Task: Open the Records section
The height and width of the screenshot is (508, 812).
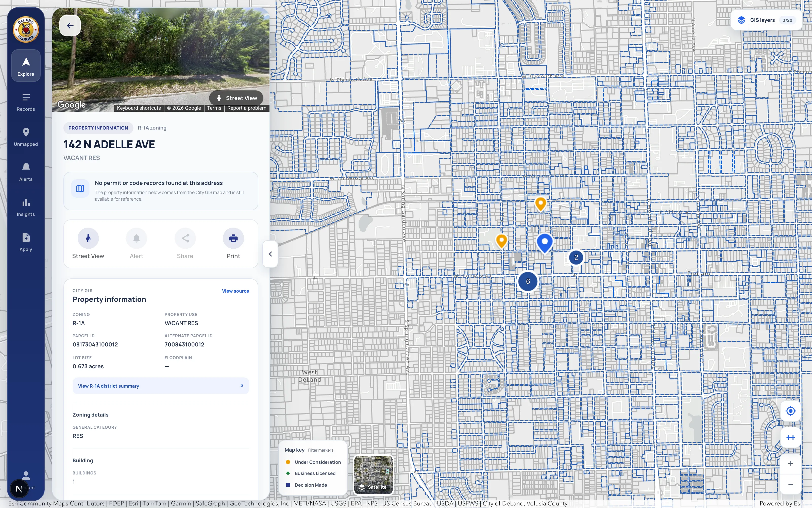Action: (x=26, y=102)
